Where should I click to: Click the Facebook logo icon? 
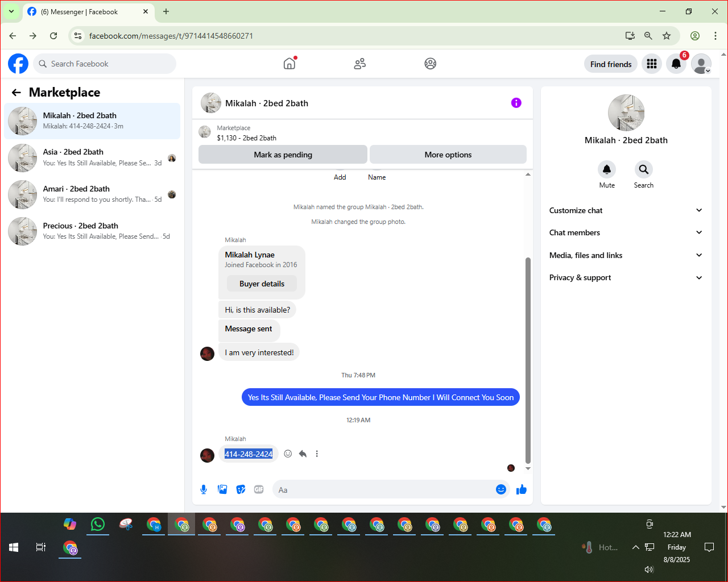18,64
